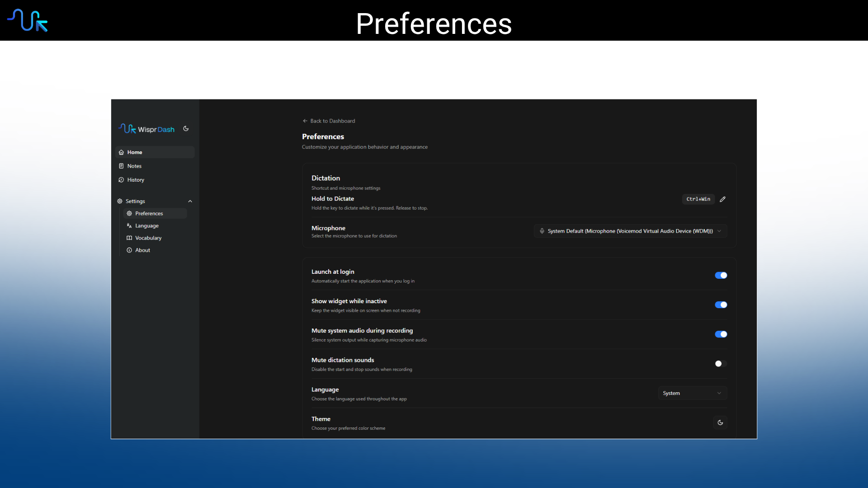868x488 pixels.
Task: Click the back arrow icon near Dashboard
Action: coord(305,121)
